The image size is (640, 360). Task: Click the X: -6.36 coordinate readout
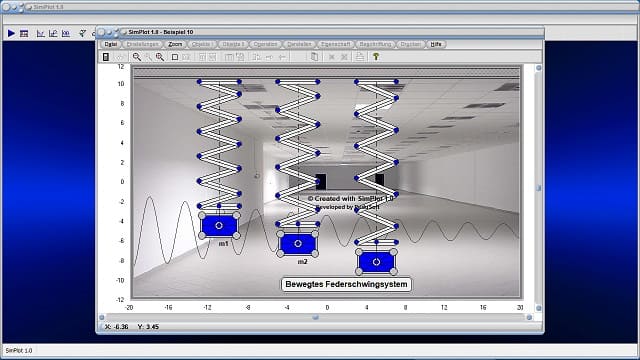(x=116, y=327)
